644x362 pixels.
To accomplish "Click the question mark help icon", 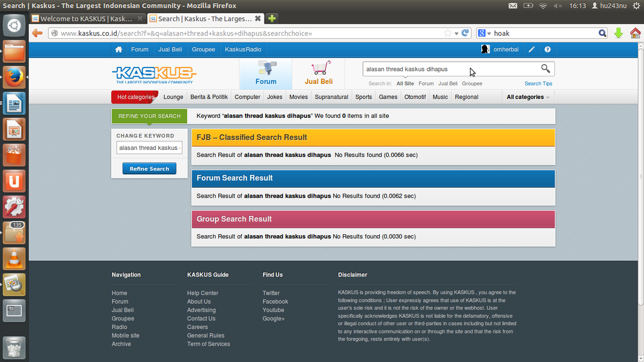I will point(547,49).
